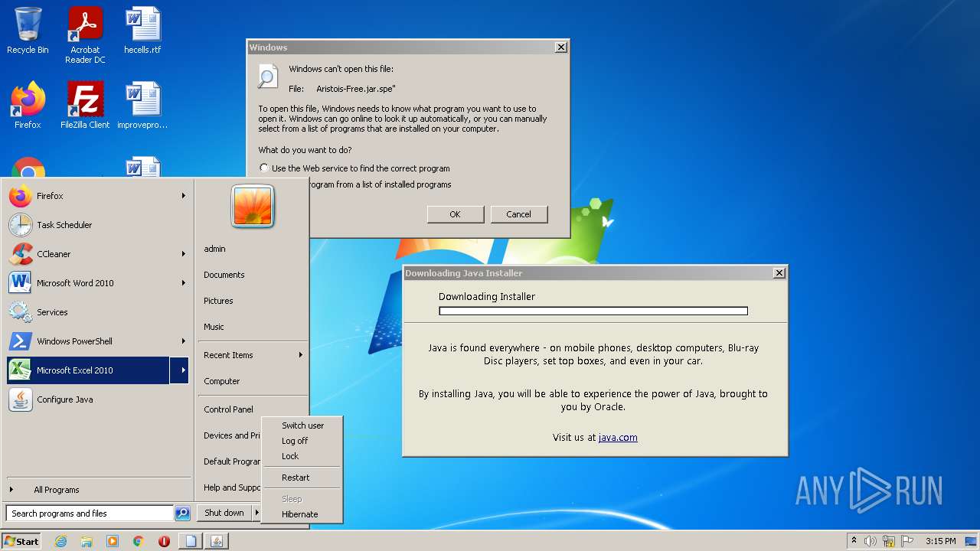This screenshot has height=551, width=980.
Task: Open Pictures from Start menu
Action: point(218,301)
